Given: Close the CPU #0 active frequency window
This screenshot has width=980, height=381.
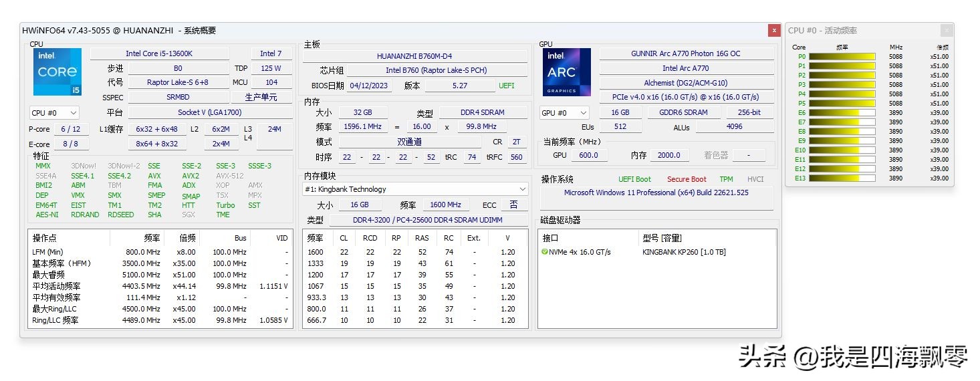Looking at the screenshot, I should (x=946, y=30).
